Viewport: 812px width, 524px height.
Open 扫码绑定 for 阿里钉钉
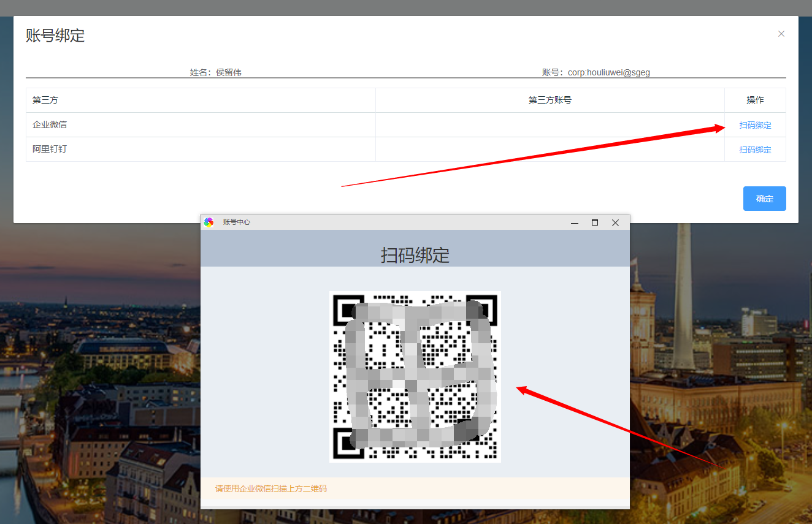pyautogui.click(x=755, y=149)
